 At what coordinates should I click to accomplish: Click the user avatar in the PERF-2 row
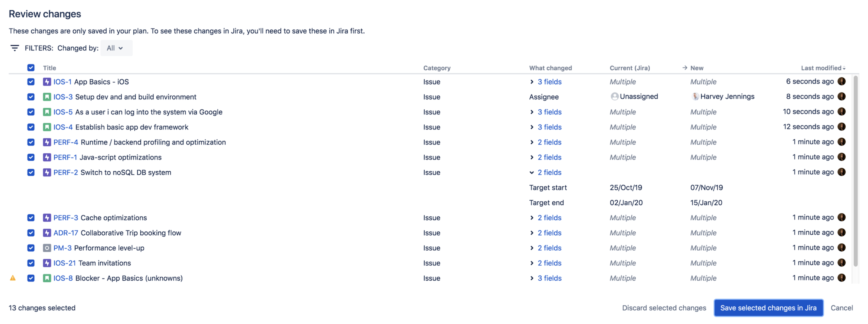pyautogui.click(x=841, y=172)
